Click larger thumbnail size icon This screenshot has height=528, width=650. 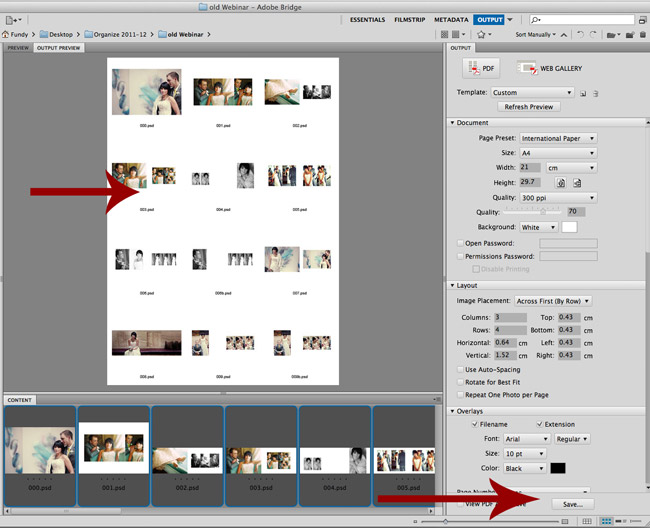click(x=565, y=521)
